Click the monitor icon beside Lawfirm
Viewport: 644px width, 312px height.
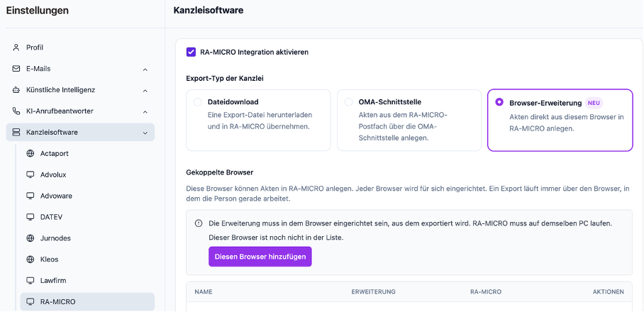[30, 281]
